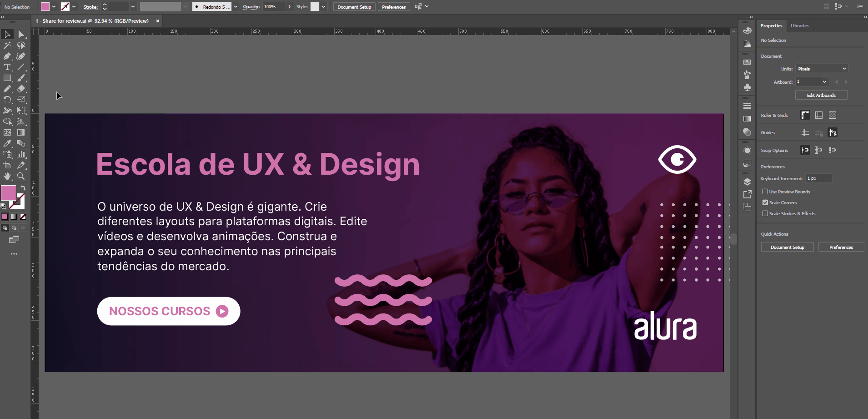The width and height of the screenshot is (868, 419).
Task: Click the Edit Artboards button
Action: [x=821, y=95]
